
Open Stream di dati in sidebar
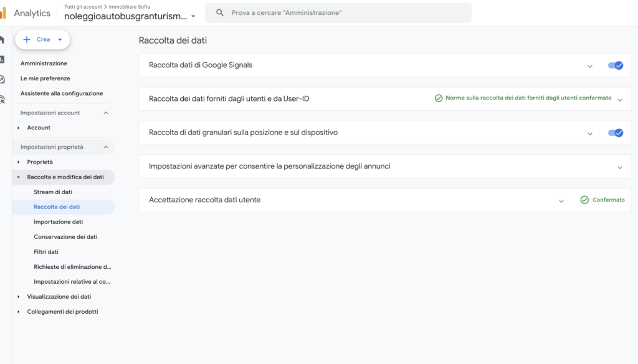click(53, 192)
